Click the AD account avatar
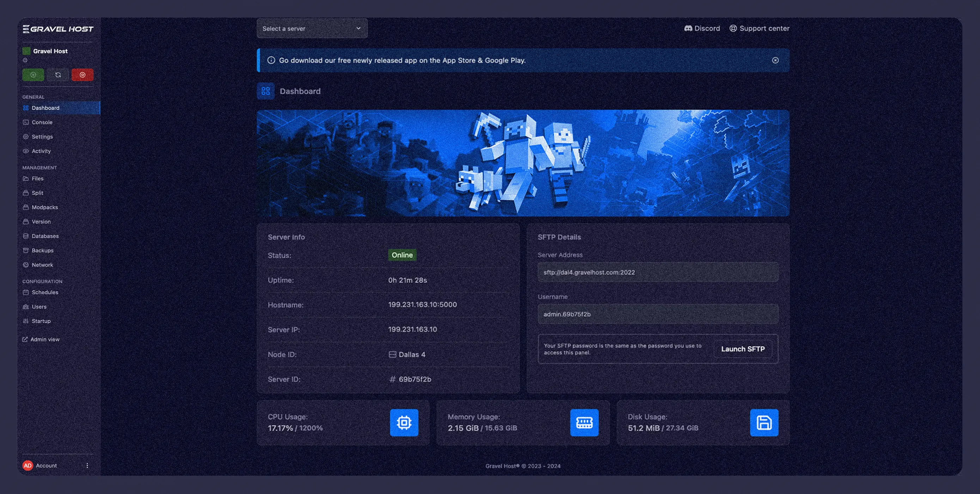 tap(28, 465)
